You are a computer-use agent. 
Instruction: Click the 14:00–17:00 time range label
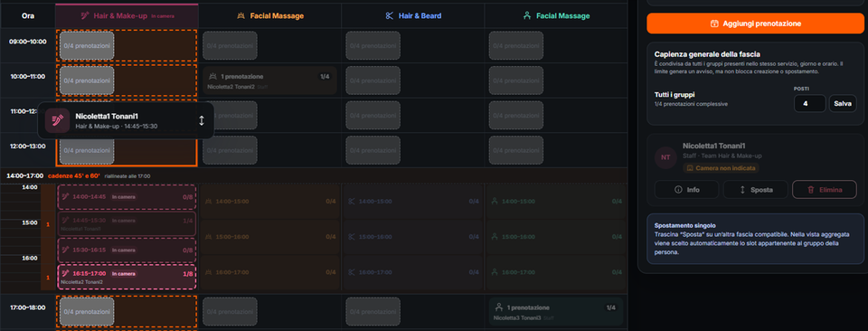(25, 176)
